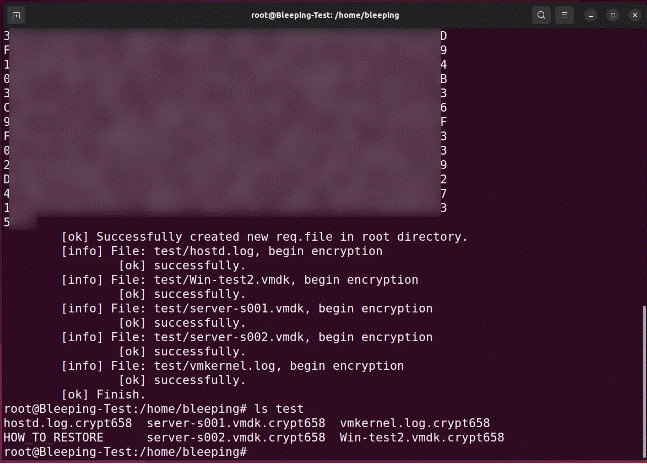
Task: Click the terminal vertical scrollbar
Action: 644,382
